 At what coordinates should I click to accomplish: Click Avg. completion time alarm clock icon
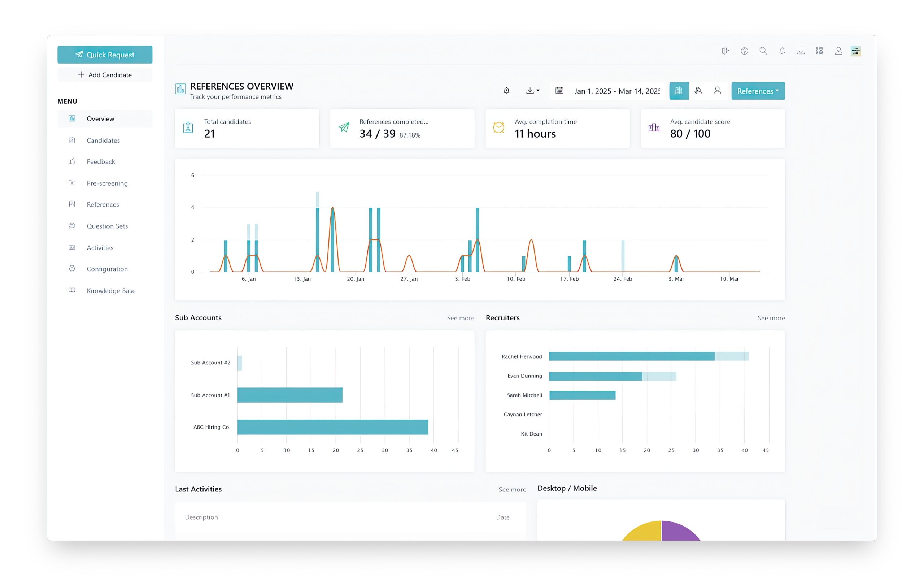tap(499, 127)
